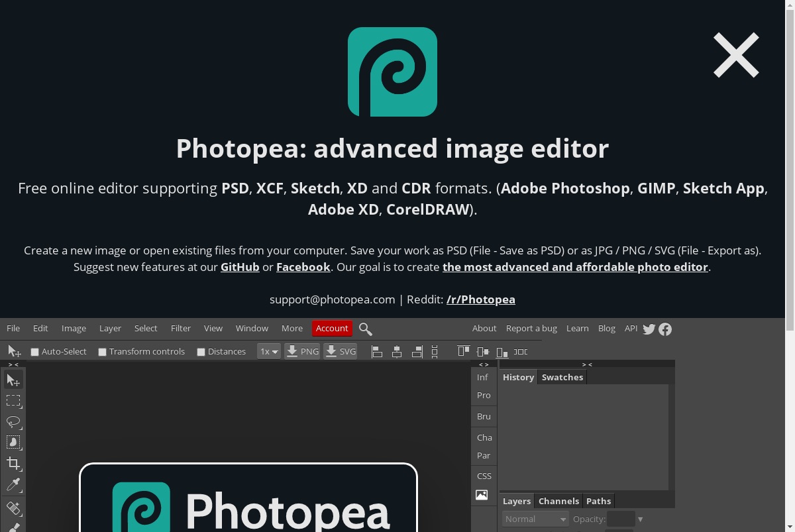795x532 pixels.
Task: Open the Inf collapsed panel
Action: click(483, 378)
